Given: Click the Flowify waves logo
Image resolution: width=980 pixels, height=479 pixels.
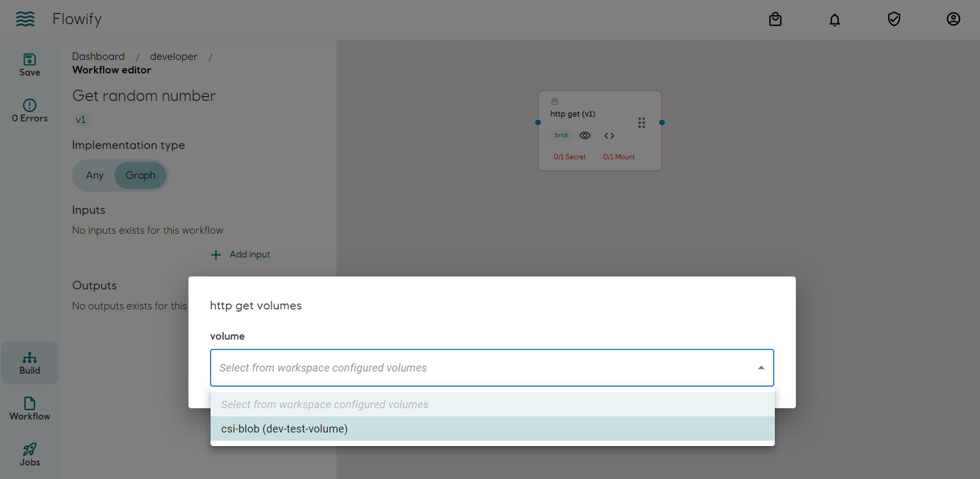Looking at the screenshot, I should pos(25,19).
